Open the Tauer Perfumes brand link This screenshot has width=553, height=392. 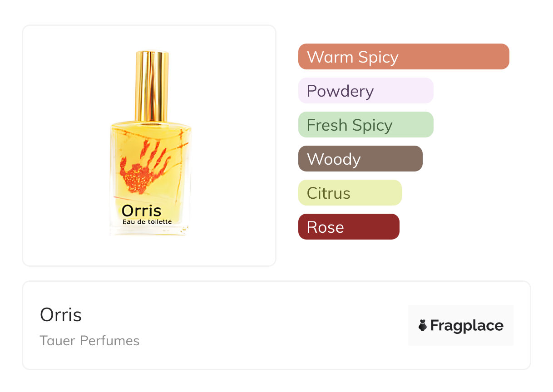(89, 341)
